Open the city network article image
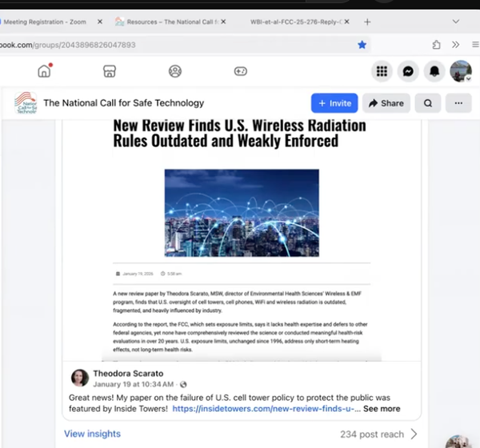 point(242,212)
